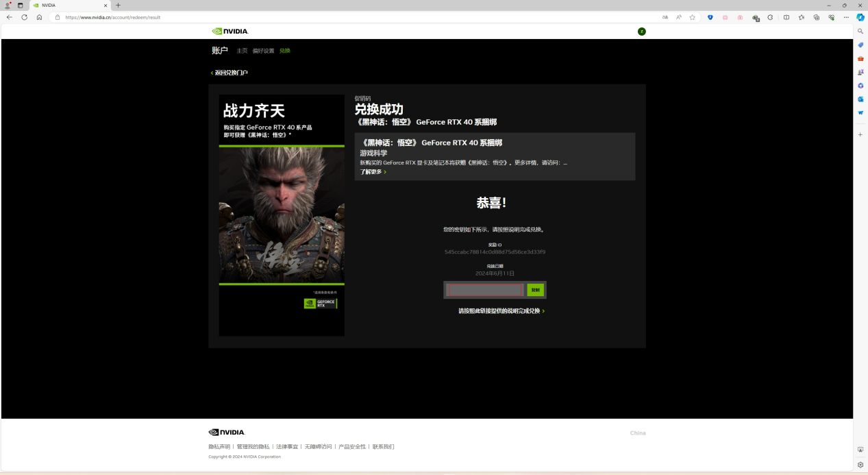The width and height of the screenshot is (868, 475).
Task: Open the Collections icon
Action: pos(817,17)
